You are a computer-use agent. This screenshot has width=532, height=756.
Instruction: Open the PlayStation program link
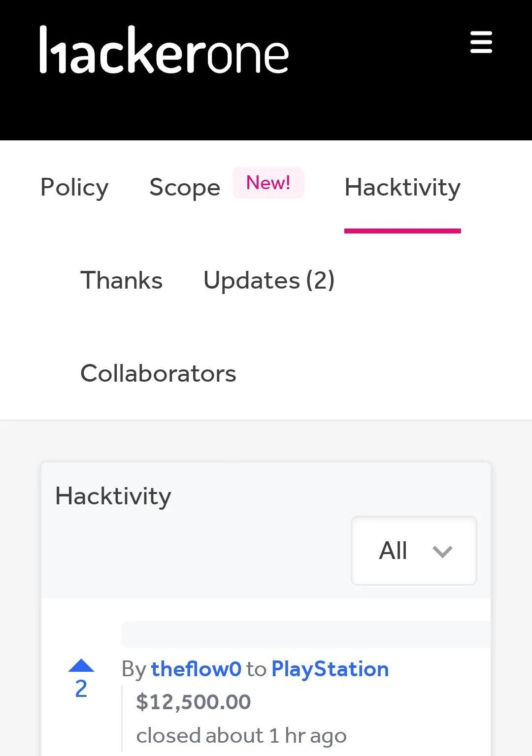click(x=330, y=669)
